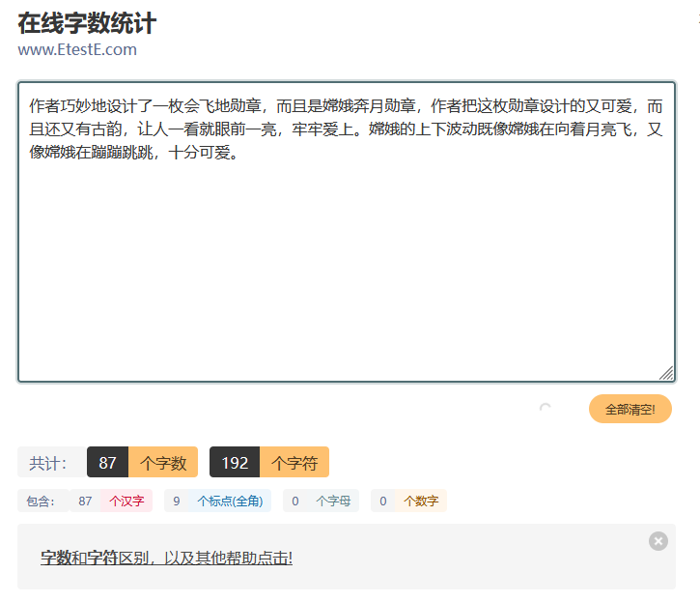Click the 0 个数字 count tag

tap(409, 501)
